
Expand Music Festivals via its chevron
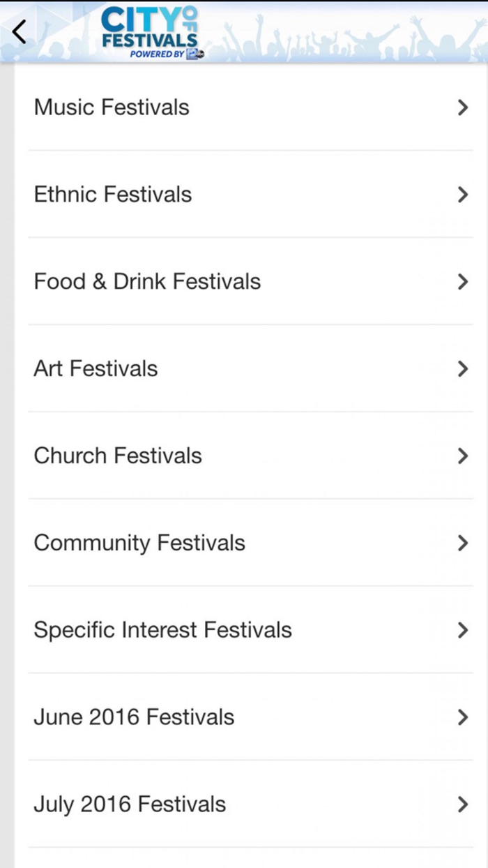pos(463,107)
